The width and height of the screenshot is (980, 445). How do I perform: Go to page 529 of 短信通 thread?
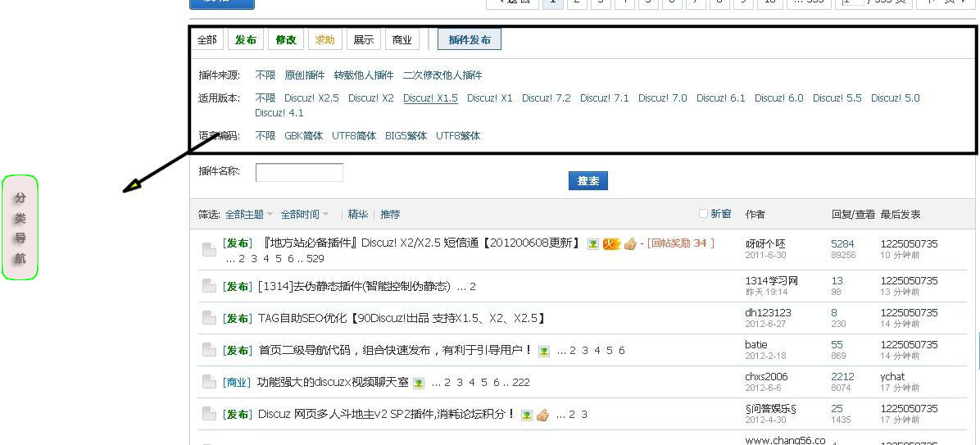(315, 259)
